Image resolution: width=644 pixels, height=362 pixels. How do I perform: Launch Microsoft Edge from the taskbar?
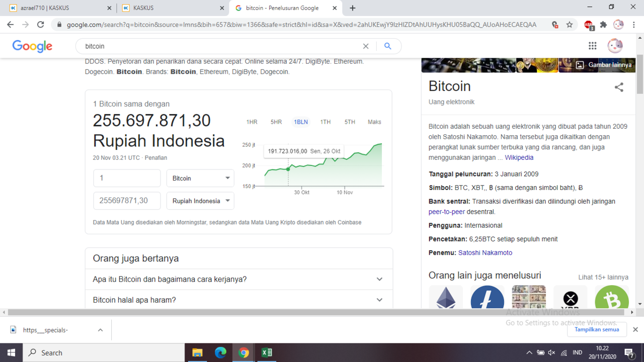(x=220, y=352)
